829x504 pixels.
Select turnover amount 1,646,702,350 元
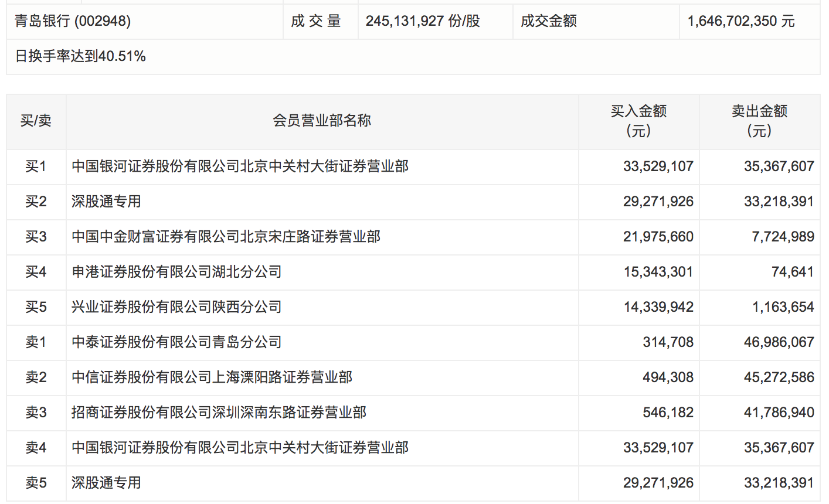tap(741, 22)
